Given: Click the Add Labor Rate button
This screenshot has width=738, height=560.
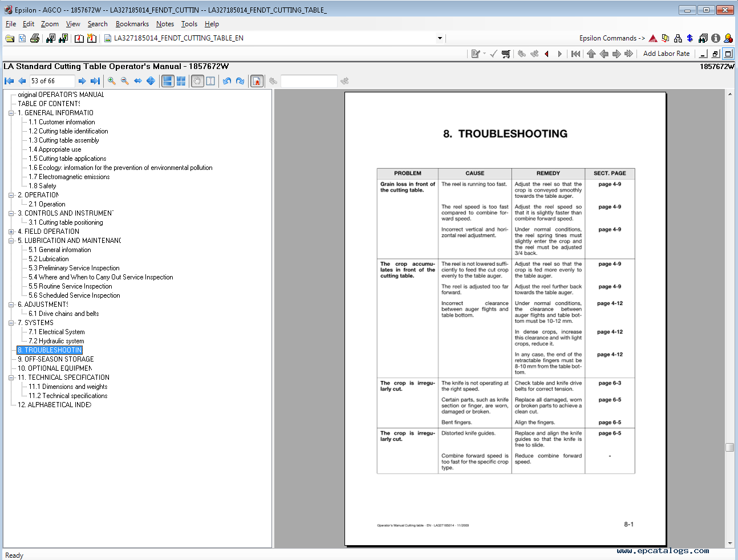Looking at the screenshot, I should pyautogui.click(x=666, y=54).
